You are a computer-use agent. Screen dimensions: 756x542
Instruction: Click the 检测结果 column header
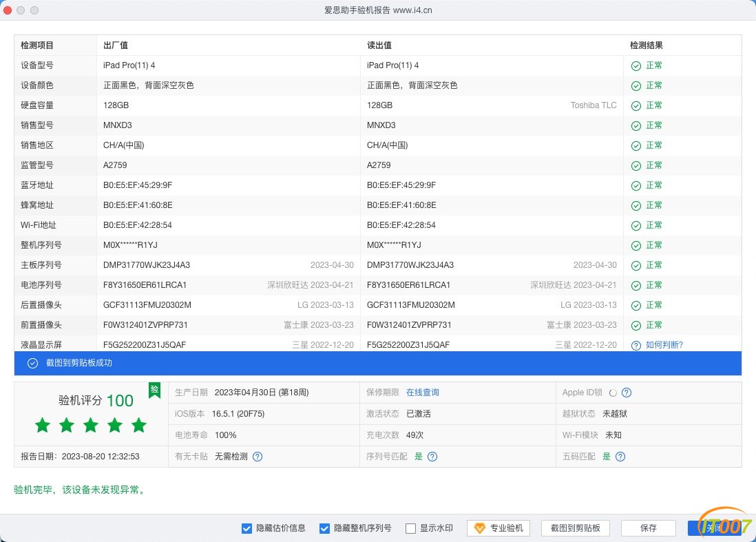646,45
